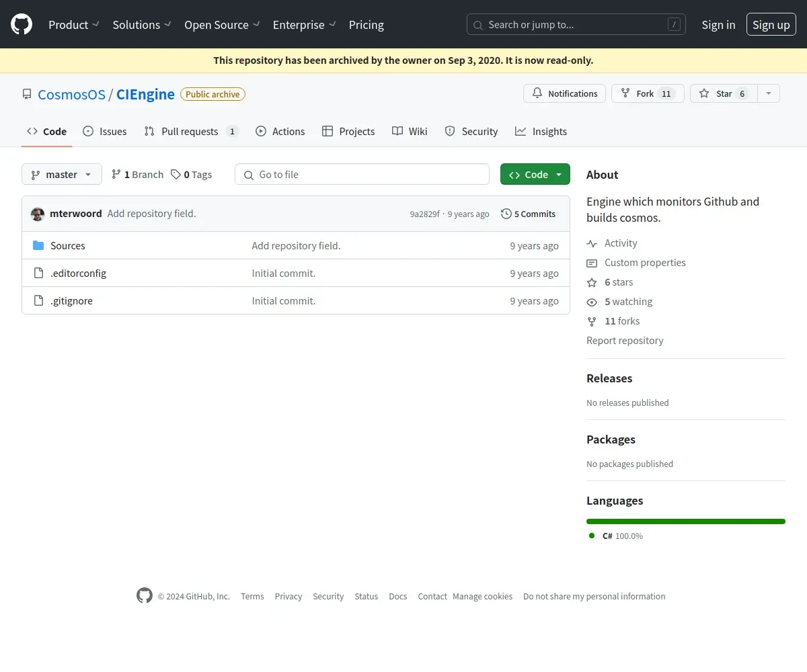Click the GitHub logo in header
This screenshot has height=672, width=807.
22,25
